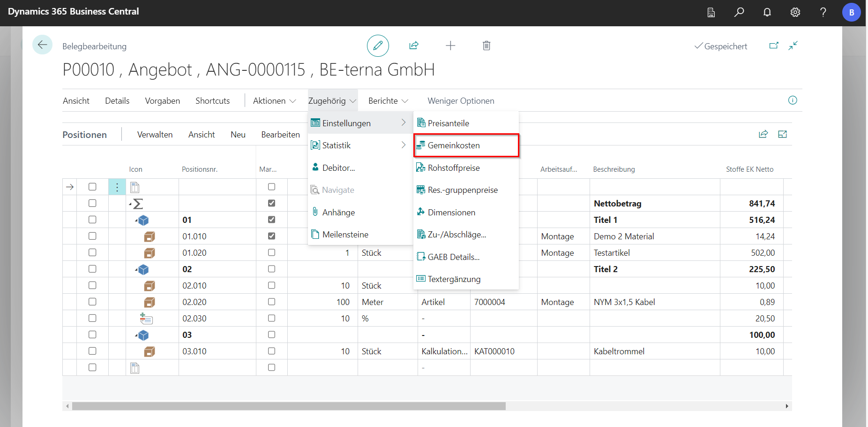Click the user avatar B
Screen dimensions: 868x427
[x=852, y=12]
